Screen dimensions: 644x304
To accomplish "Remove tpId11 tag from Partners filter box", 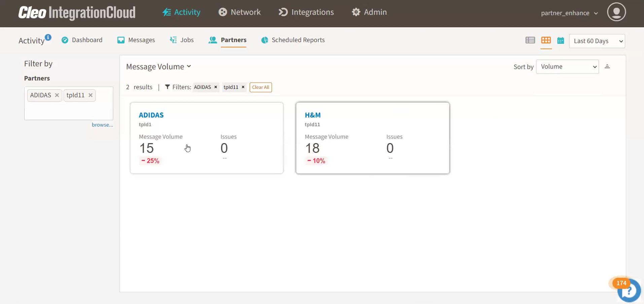I will tap(91, 95).
